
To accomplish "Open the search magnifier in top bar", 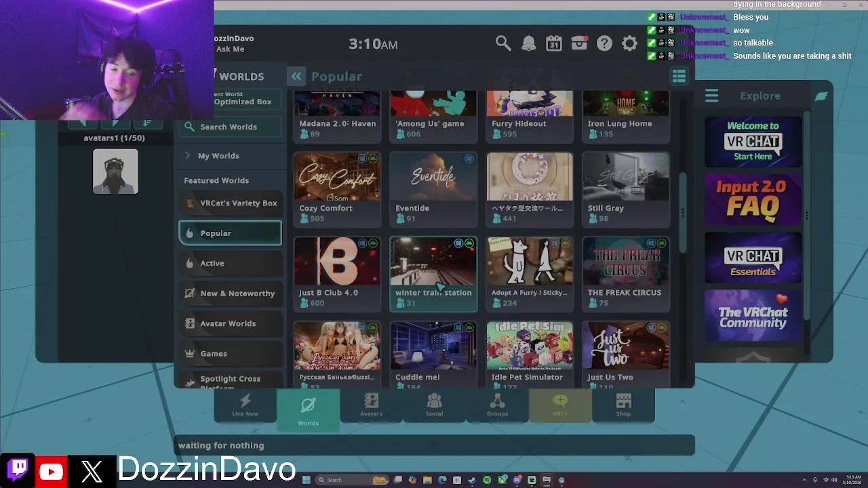I will (502, 44).
